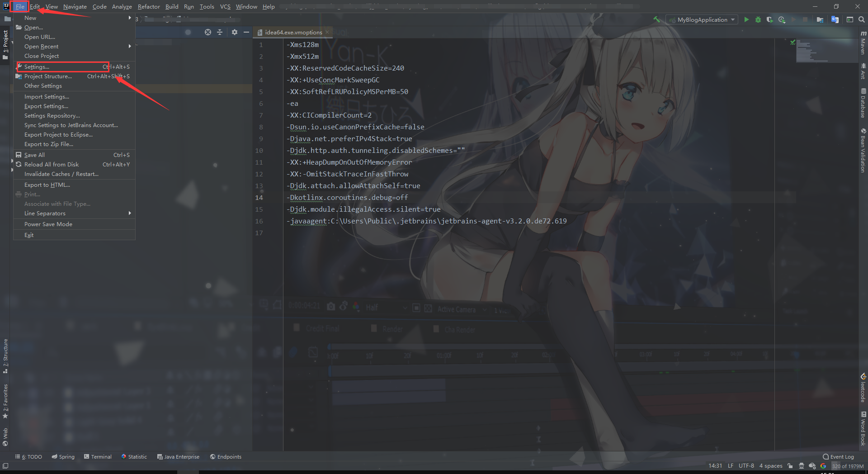Click the 14:31 caret position indicator
The height and width of the screenshot is (474, 868).
click(715, 466)
